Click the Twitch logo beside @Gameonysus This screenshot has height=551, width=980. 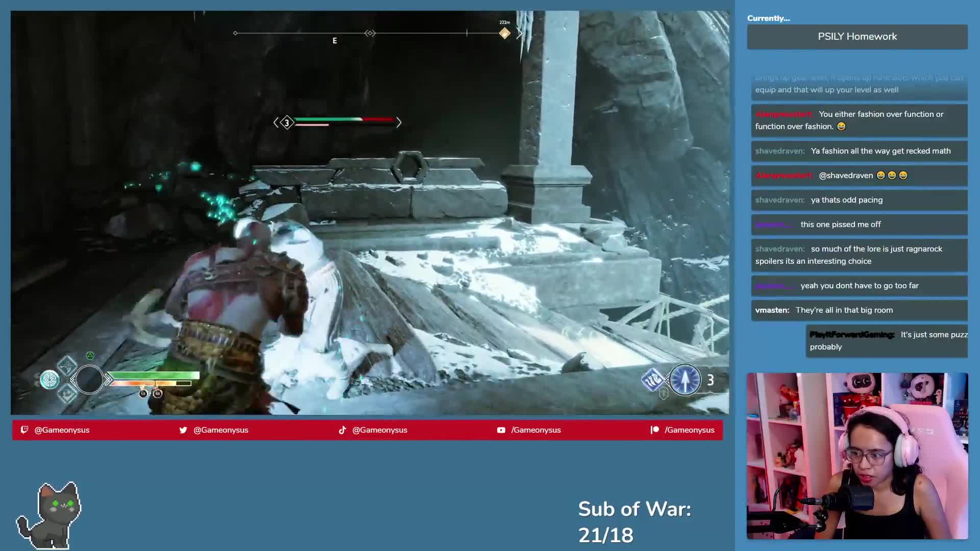coord(24,430)
